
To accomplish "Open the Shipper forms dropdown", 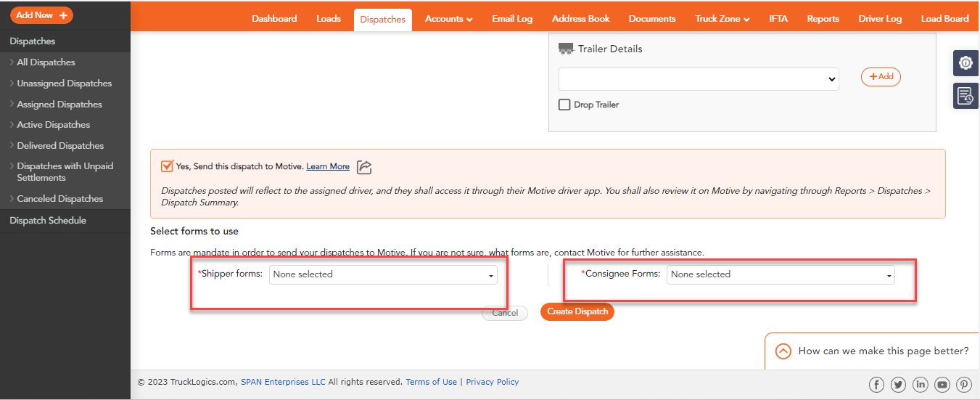I will (x=383, y=274).
